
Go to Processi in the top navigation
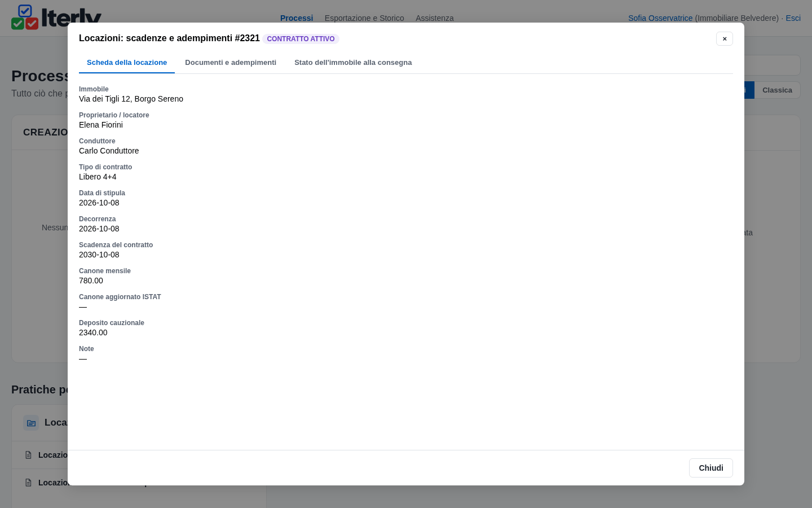[297, 18]
